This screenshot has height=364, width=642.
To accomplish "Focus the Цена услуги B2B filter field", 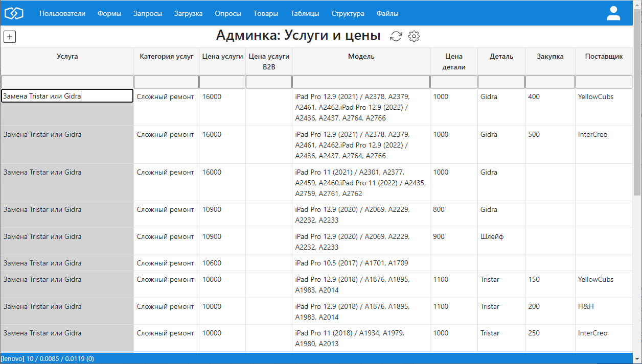I will [269, 82].
